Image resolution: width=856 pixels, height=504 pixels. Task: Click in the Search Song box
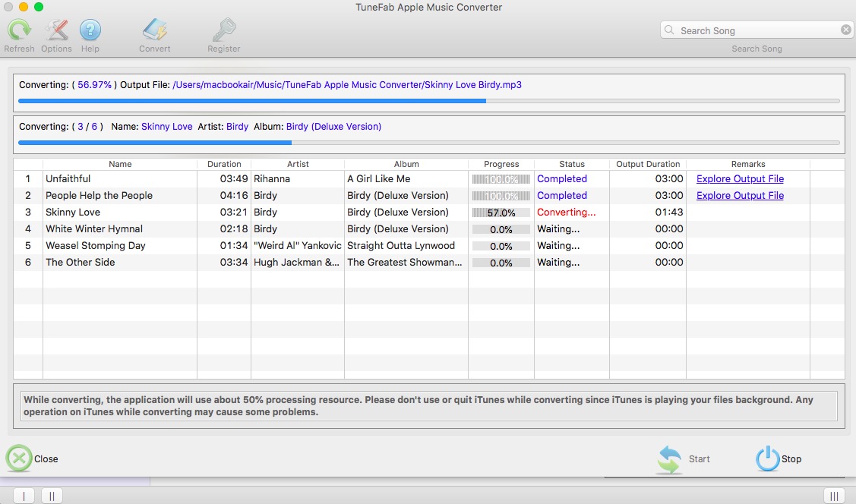tap(757, 30)
